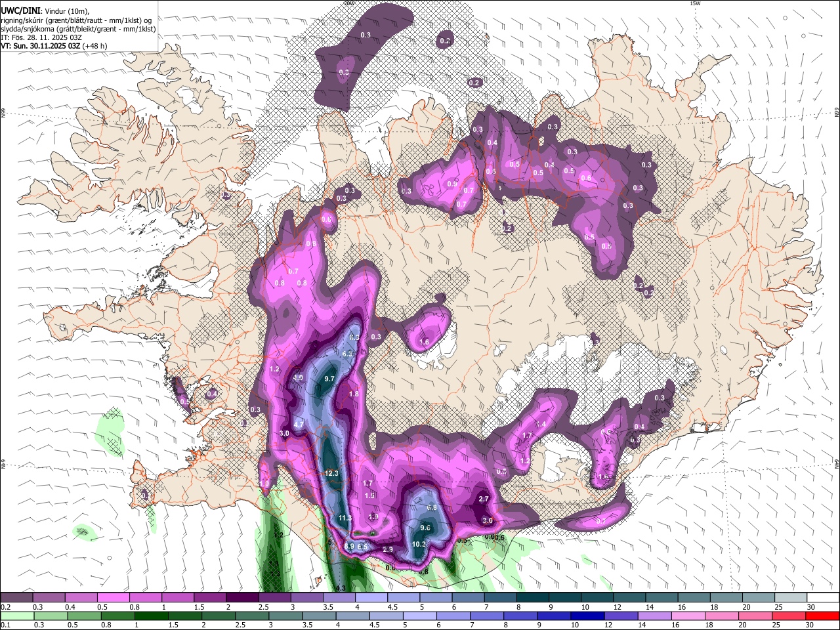Pick upper legend dark purple swatch between 2 and 2.5
This screenshot has height=630, width=840.
point(241,597)
